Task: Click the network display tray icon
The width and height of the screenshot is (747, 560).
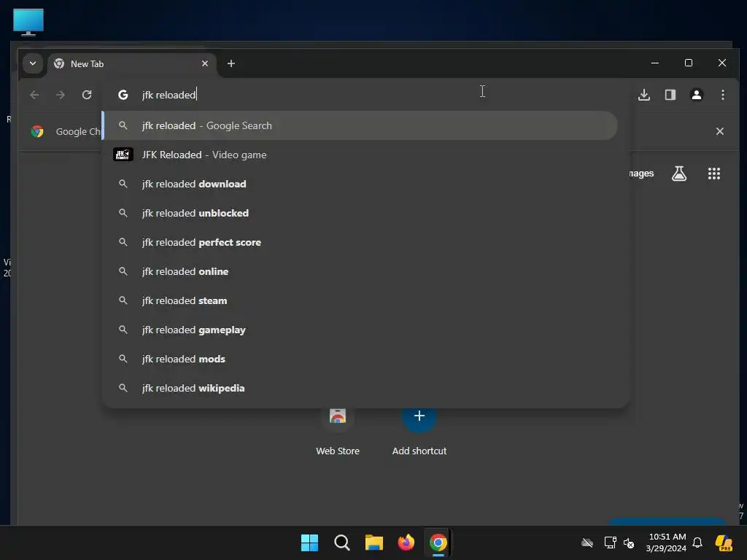Action: point(610,542)
